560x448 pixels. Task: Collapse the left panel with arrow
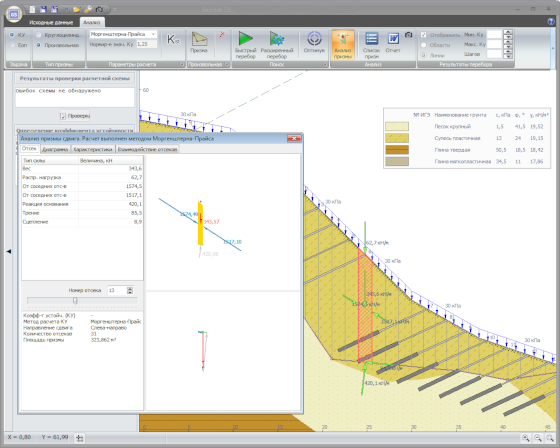(9, 252)
